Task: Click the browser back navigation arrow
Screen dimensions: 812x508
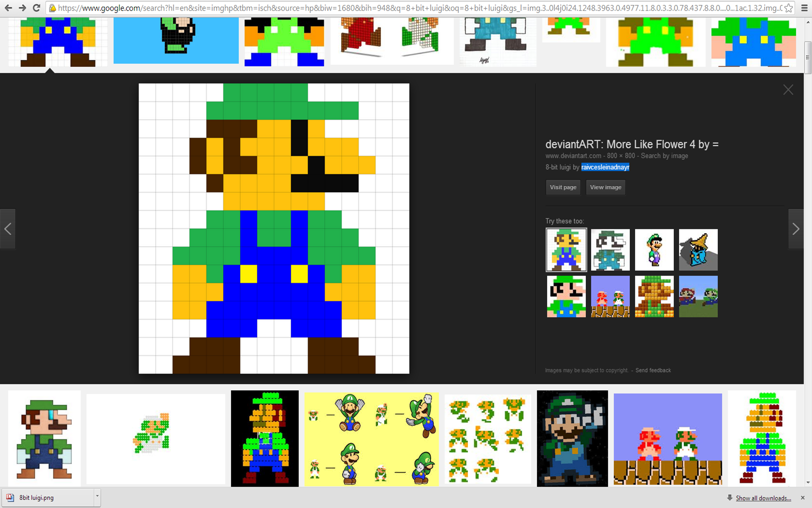Action: 8,8
